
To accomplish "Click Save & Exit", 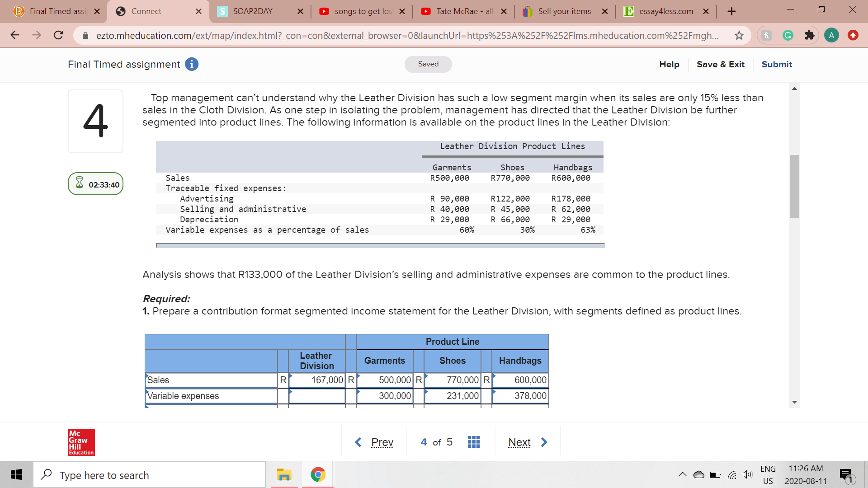I will 720,64.
